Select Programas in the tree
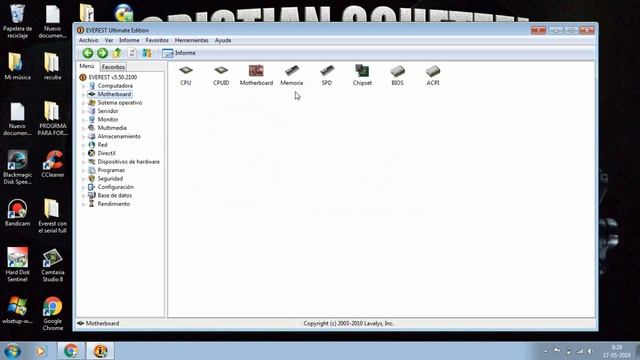Screen dimensions: 640x360 tap(111, 170)
